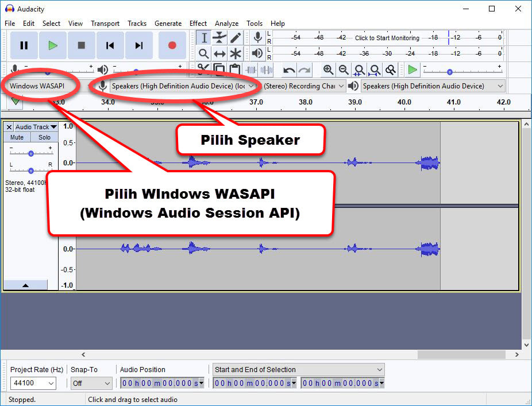532x406 pixels.
Task: Open the Snap-To Off dropdown
Action: pos(91,383)
